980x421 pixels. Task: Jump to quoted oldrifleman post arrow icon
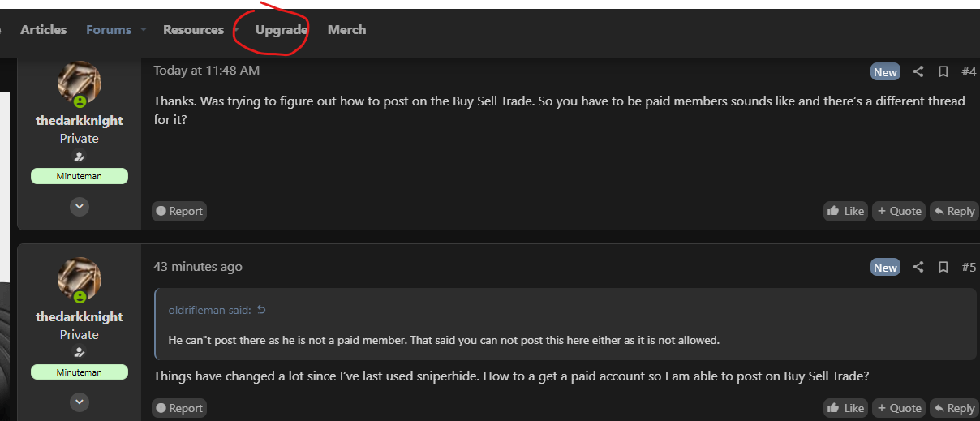click(x=261, y=310)
